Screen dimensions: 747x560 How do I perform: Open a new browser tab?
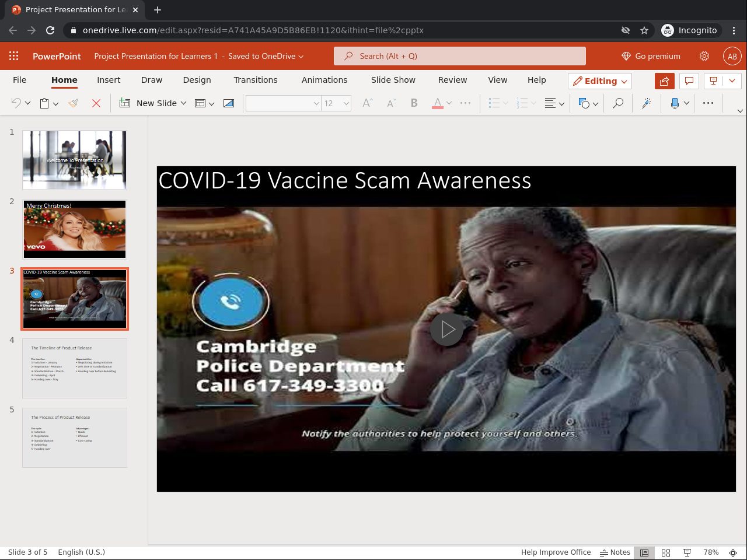pos(158,10)
